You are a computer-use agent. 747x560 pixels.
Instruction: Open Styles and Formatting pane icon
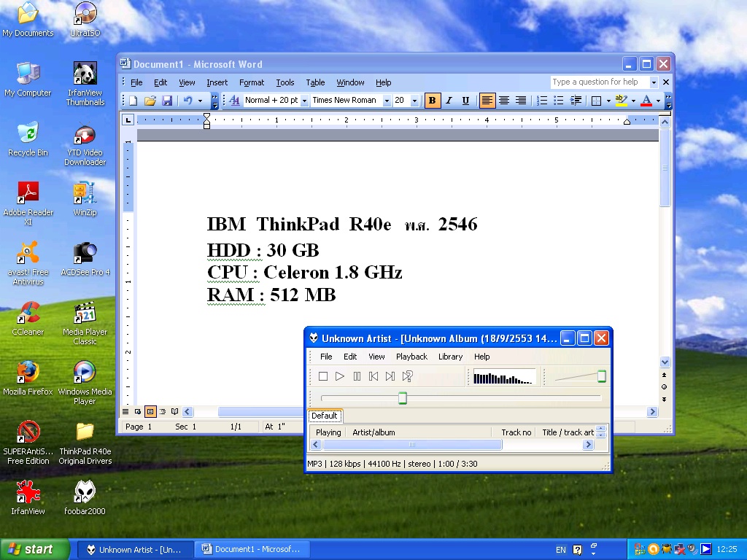pyautogui.click(x=234, y=101)
